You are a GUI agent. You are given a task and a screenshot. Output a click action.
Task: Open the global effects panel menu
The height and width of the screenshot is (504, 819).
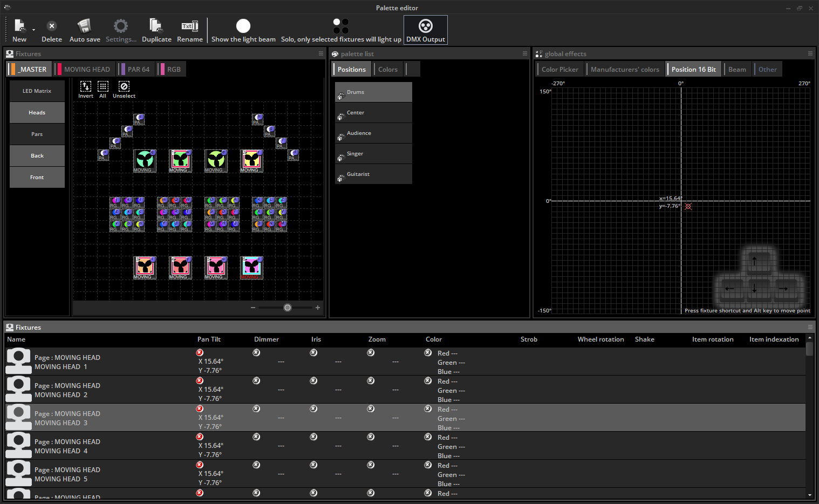(810, 53)
